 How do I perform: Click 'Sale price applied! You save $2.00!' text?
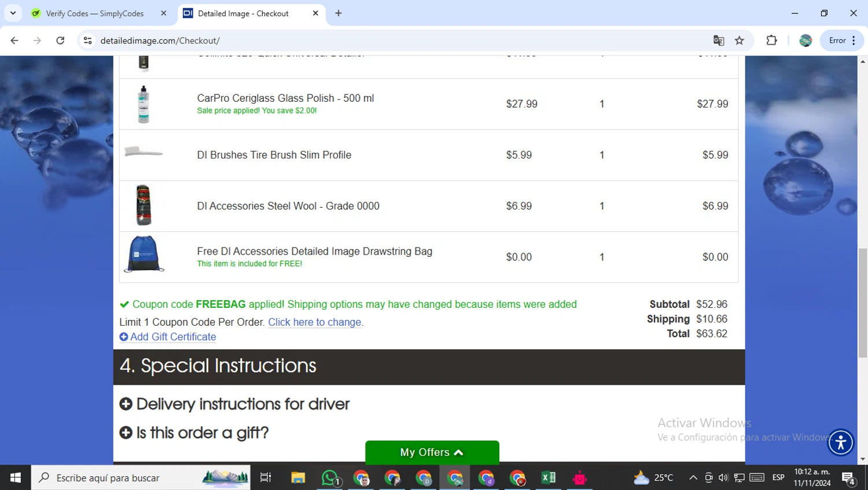click(256, 110)
